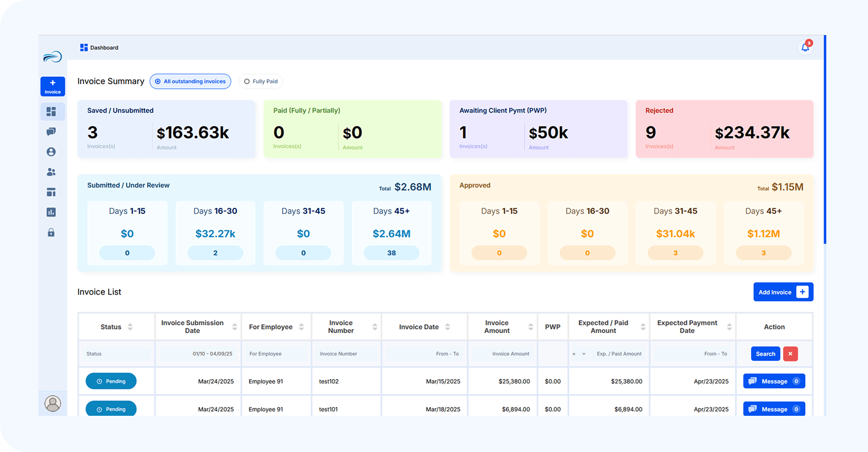Image resolution: width=868 pixels, height=452 pixels.
Task: Click the 3 count under Approved Days 45+
Action: coord(764,253)
